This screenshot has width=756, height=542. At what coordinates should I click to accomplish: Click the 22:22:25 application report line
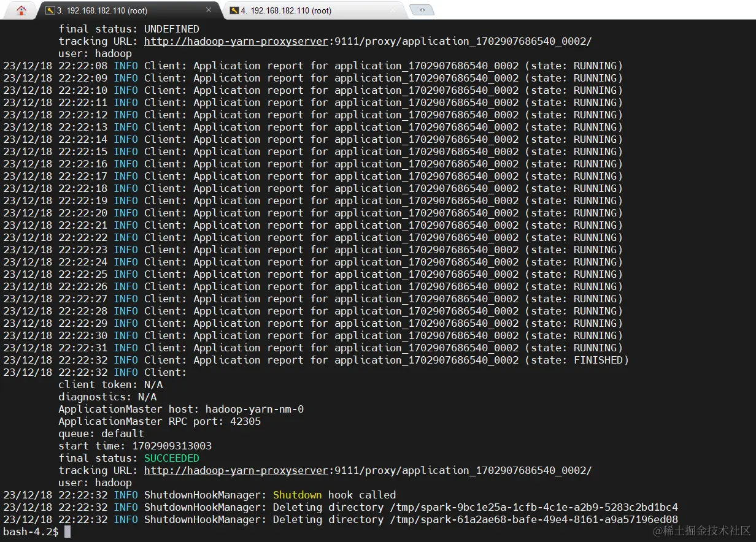pos(313,274)
